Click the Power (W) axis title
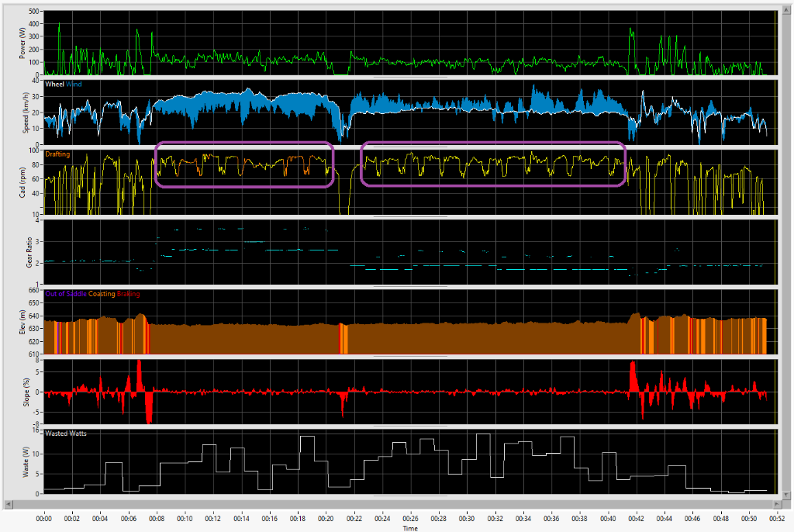794x532 pixels. [22, 42]
